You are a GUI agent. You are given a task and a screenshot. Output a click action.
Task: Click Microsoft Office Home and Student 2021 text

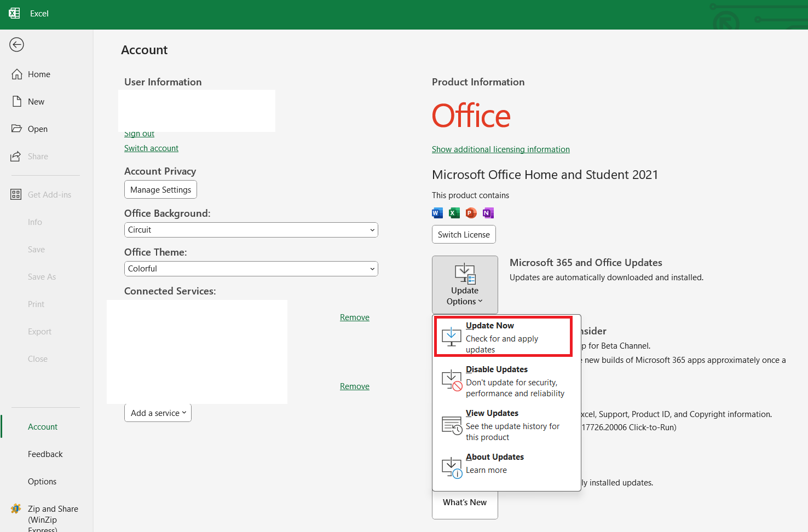coord(545,175)
